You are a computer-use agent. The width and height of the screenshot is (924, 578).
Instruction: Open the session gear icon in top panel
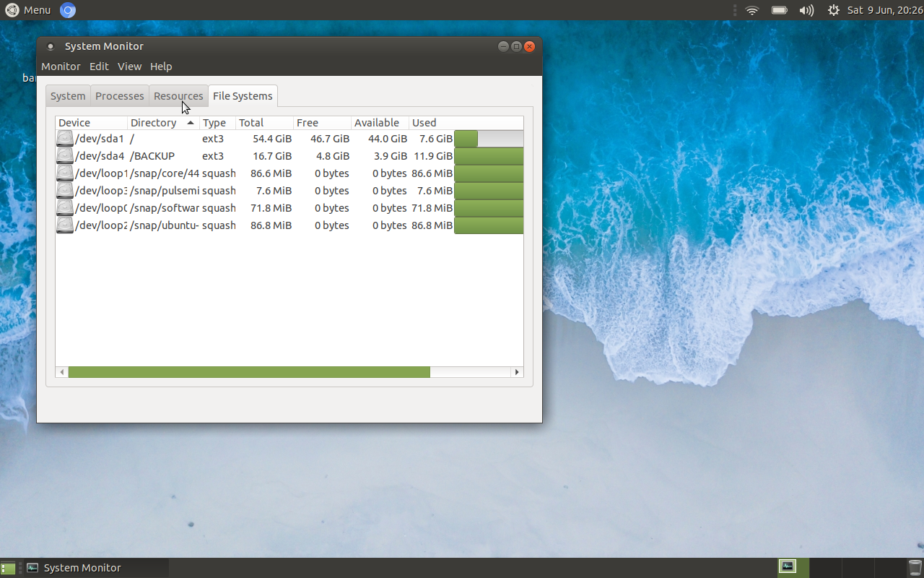click(833, 10)
